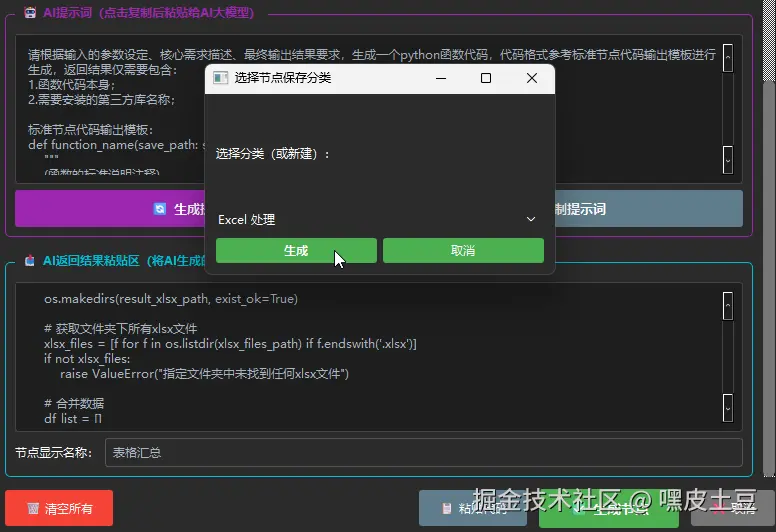Click the green 生成 button in dialog

296,250
